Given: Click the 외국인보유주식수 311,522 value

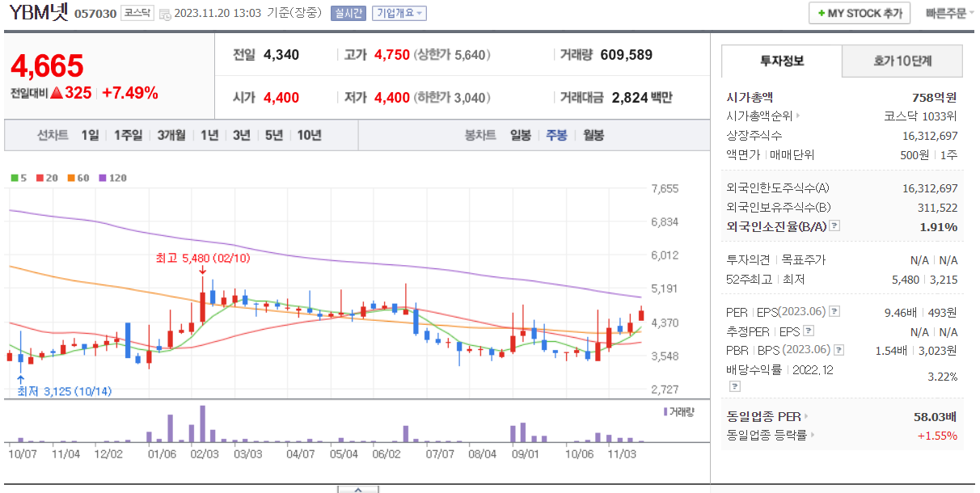Looking at the screenshot, I should [938, 207].
